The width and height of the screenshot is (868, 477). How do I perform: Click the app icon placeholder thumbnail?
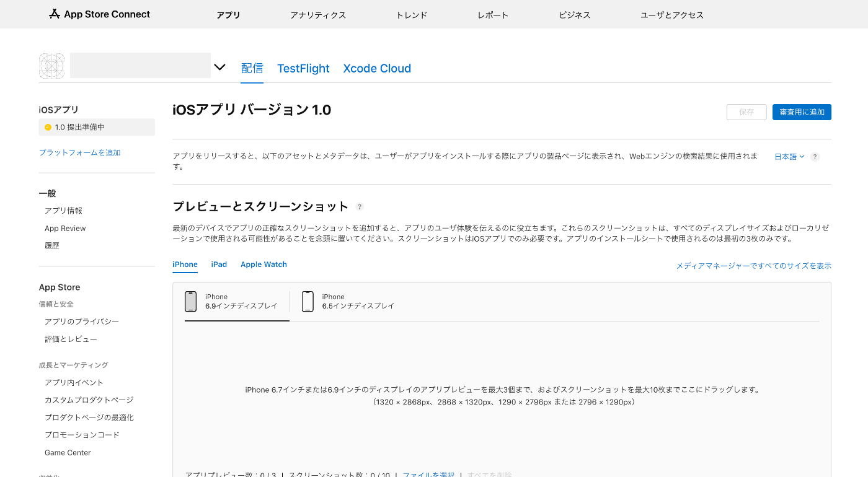pos(52,66)
